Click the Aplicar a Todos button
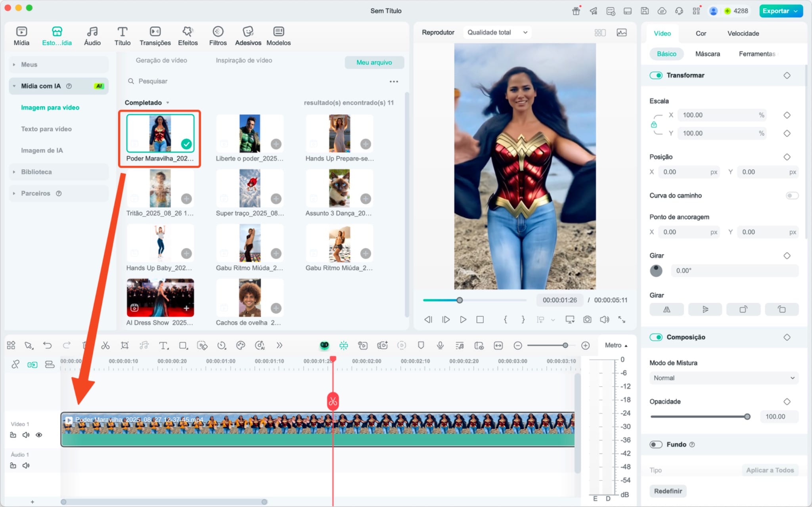The height and width of the screenshot is (507, 812). 770,470
